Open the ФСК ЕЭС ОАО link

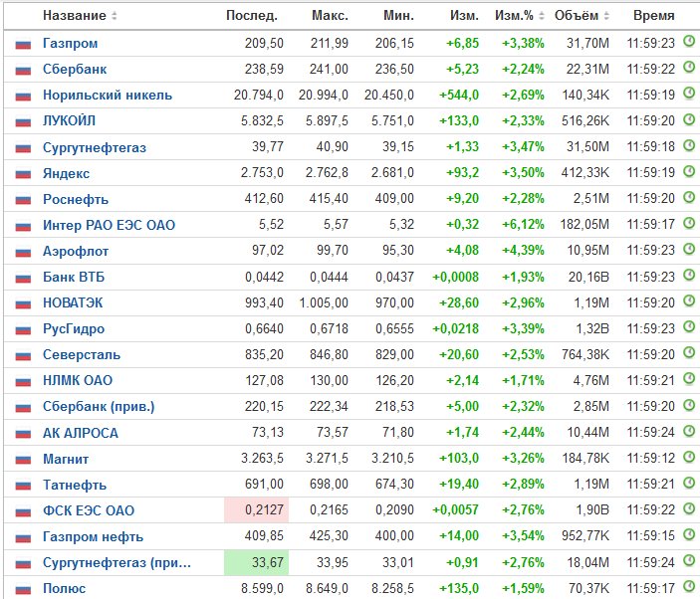click(x=89, y=510)
